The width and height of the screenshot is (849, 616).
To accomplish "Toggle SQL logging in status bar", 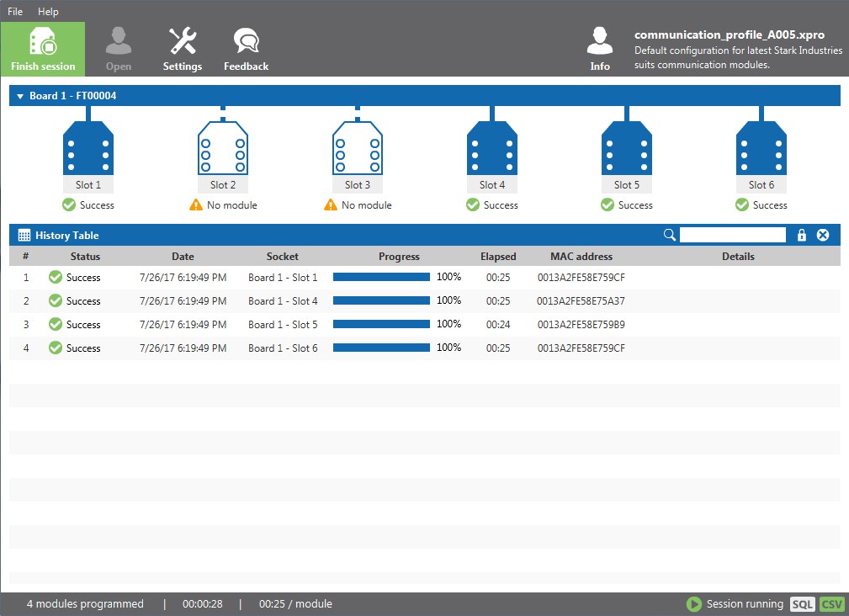I will click(803, 604).
